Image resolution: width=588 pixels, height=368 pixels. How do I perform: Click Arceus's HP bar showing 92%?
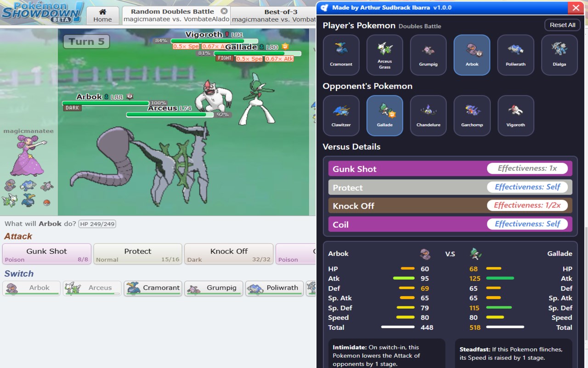click(x=170, y=115)
